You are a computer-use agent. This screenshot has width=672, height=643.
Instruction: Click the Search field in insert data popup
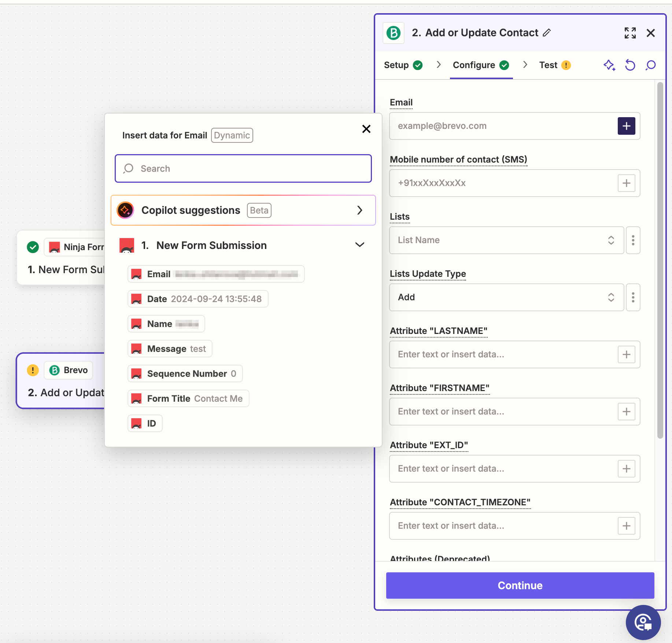[243, 168]
